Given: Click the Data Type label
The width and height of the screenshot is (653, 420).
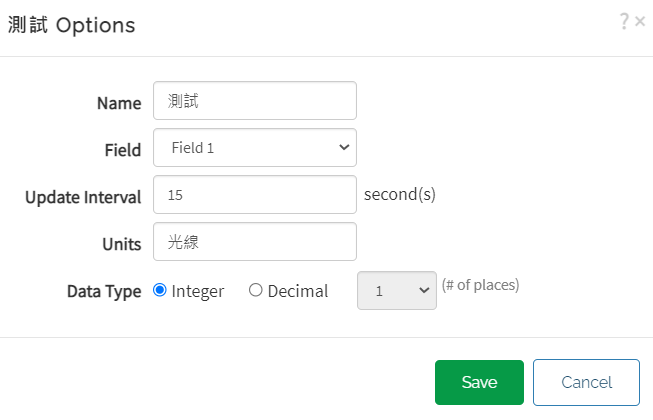Looking at the screenshot, I should click(104, 291).
